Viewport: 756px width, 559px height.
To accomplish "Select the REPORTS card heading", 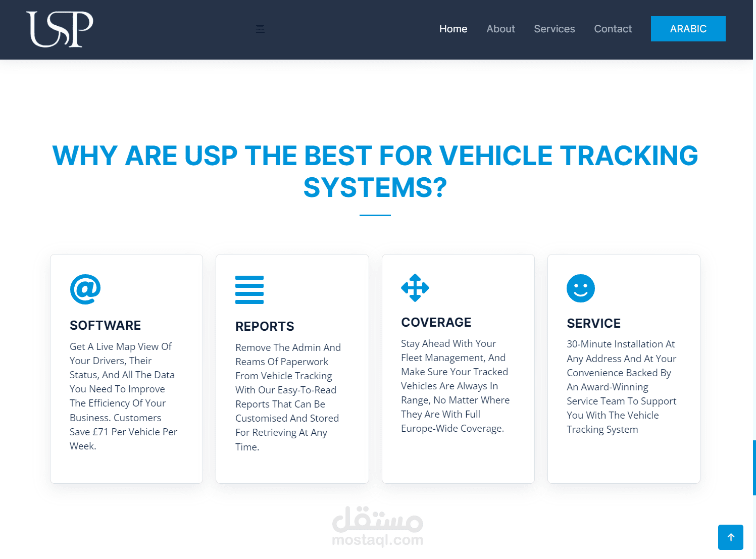I will click(265, 326).
